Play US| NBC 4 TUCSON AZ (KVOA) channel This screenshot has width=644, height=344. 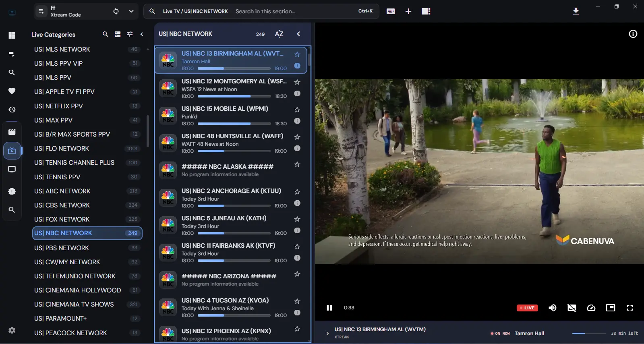coord(231,307)
